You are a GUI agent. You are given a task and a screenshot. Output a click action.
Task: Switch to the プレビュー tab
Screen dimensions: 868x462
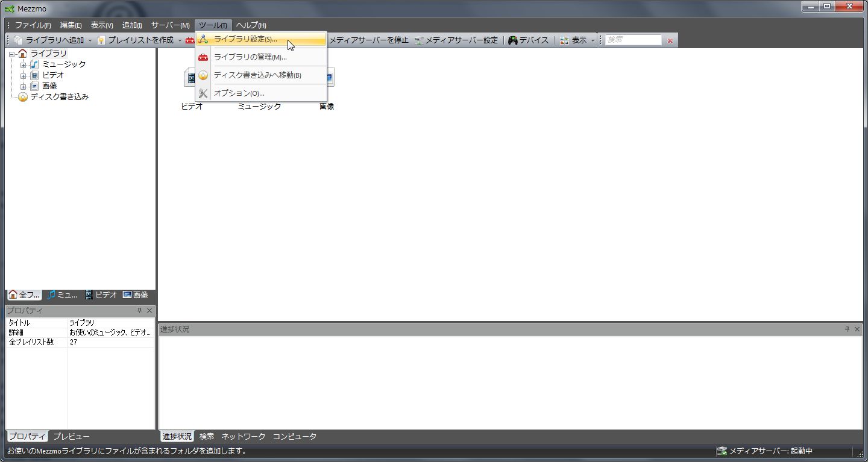pyautogui.click(x=71, y=436)
